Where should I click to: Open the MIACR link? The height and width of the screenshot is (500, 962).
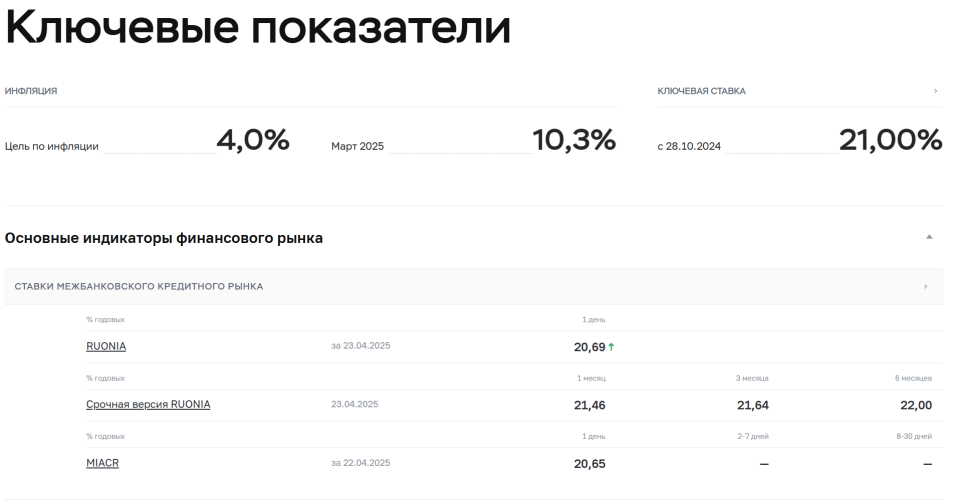102,463
